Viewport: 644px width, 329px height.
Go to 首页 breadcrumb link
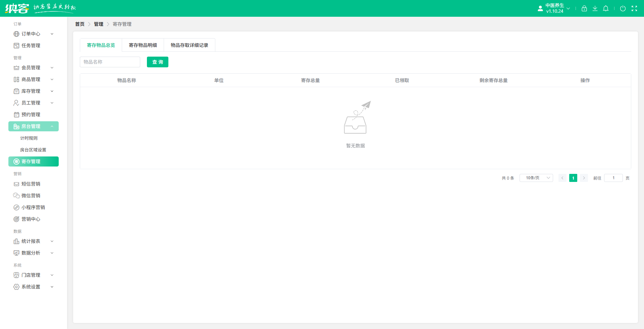click(x=80, y=24)
